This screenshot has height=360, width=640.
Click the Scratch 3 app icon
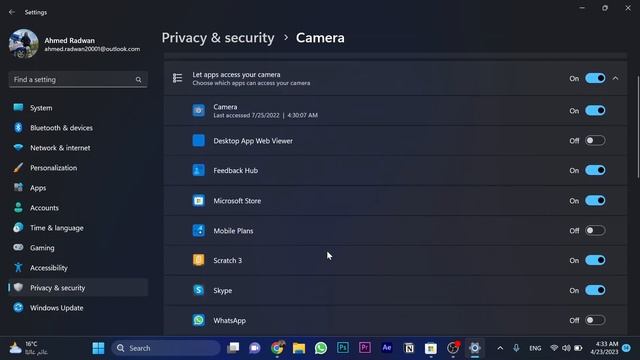(x=199, y=260)
